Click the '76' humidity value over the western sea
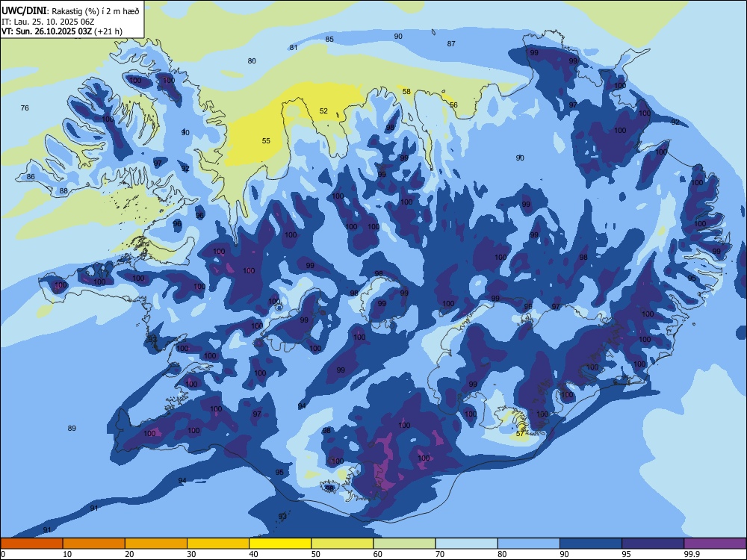Viewport: 747px width, 560px height. (x=25, y=108)
